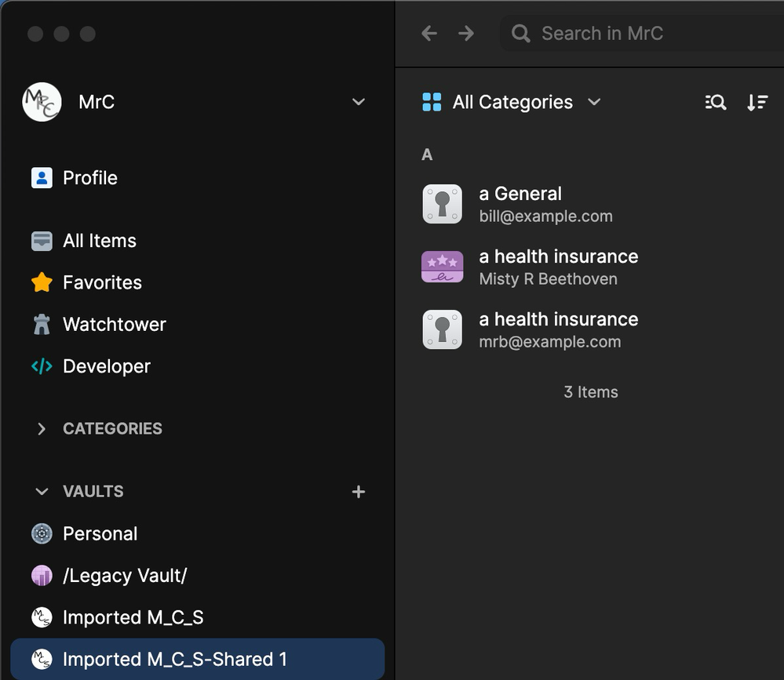Image resolution: width=784 pixels, height=680 pixels.
Task: Open the Developer section
Action: click(106, 366)
